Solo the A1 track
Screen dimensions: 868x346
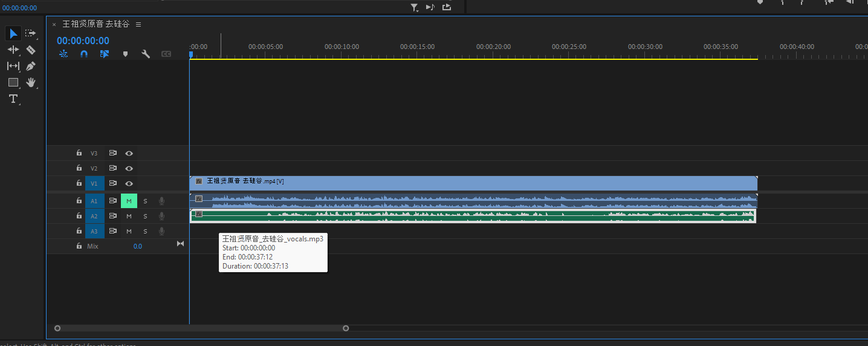point(145,201)
